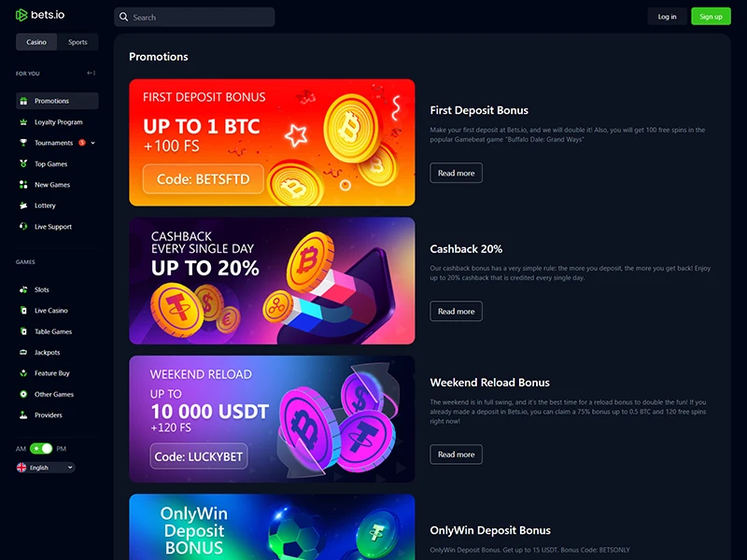
Task: Open the English language dropdown
Action: [46, 468]
